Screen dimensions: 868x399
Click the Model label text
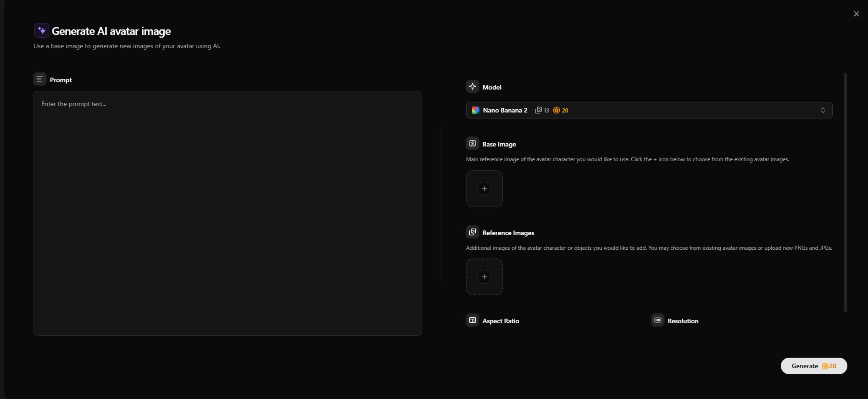(x=492, y=87)
